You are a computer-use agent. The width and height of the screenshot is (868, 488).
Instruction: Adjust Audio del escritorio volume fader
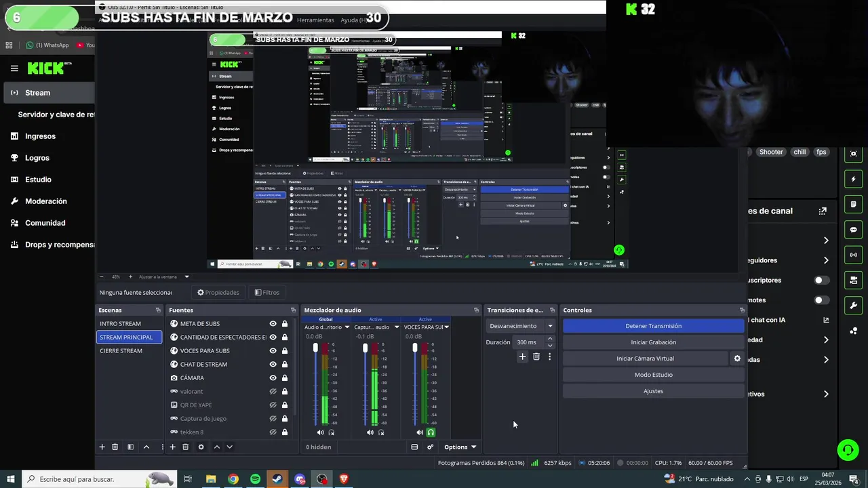[315, 348]
